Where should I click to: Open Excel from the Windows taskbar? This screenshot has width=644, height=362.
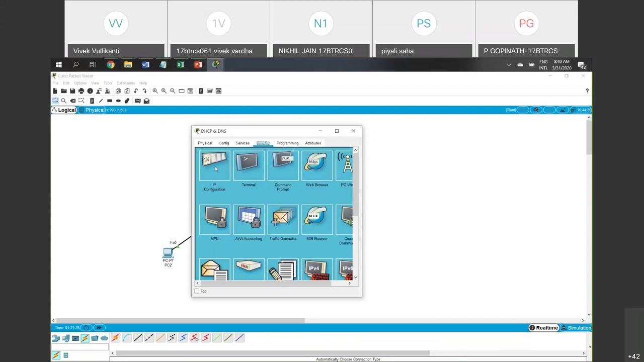(x=181, y=65)
